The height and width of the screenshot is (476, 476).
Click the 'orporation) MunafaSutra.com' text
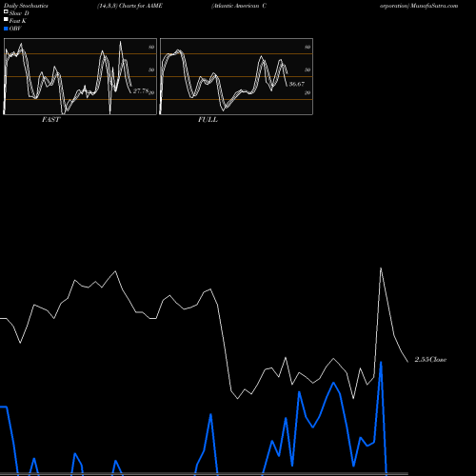pyautogui.click(x=419, y=6)
